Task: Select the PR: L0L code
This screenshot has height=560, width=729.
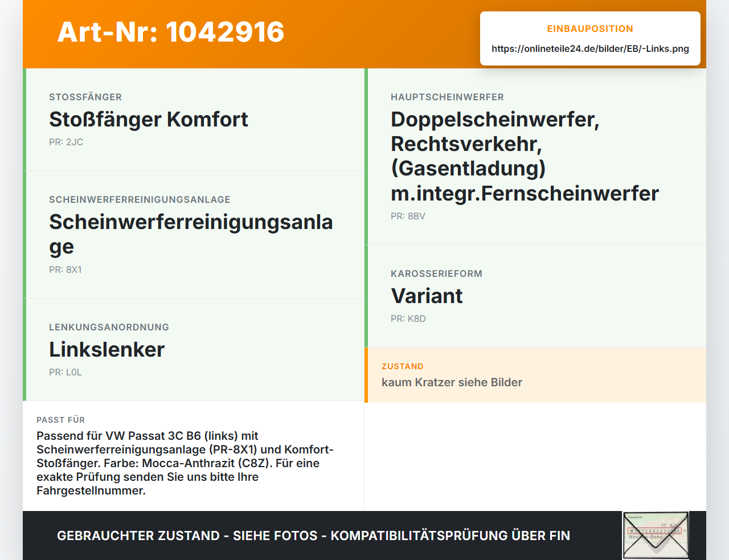Action: click(65, 372)
